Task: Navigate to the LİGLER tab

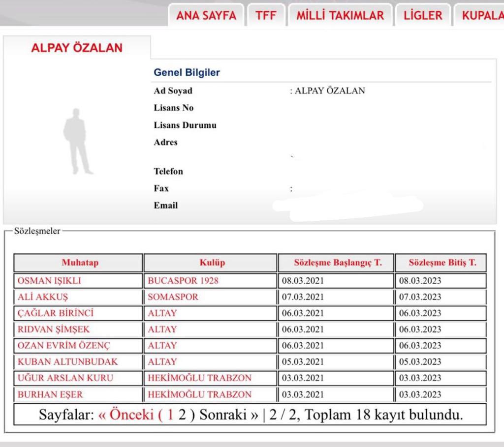Action: point(422,15)
